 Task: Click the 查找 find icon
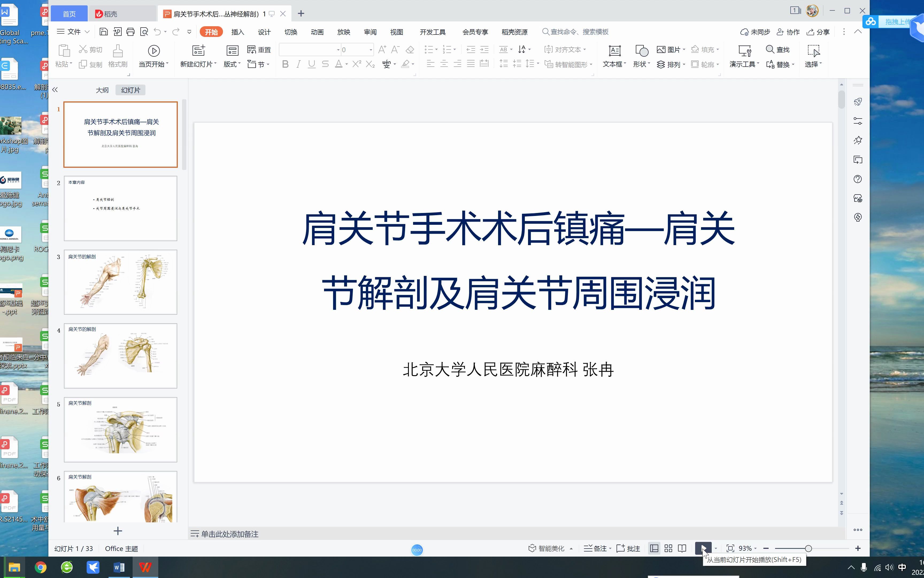tap(778, 49)
